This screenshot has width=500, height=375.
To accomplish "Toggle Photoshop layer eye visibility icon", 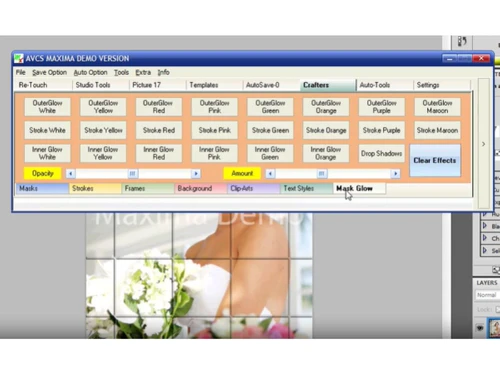I will tap(480, 328).
